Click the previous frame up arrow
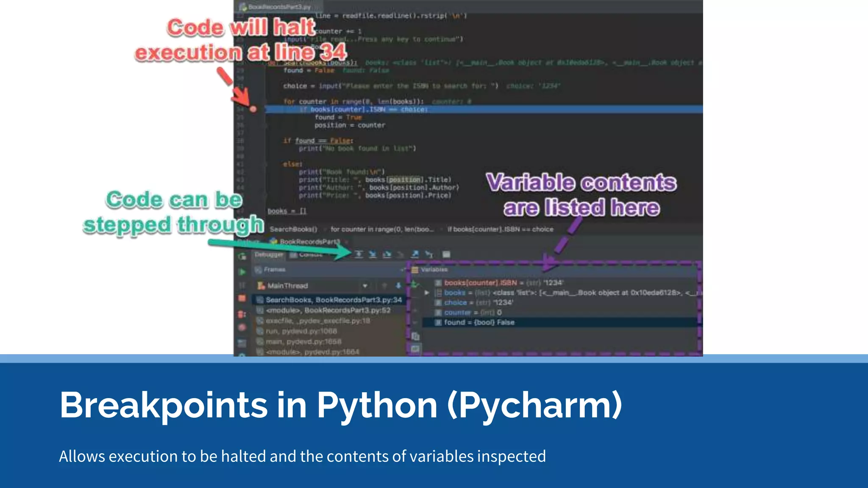Image resolution: width=868 pixels, height=488 pixels. point(384,286)
